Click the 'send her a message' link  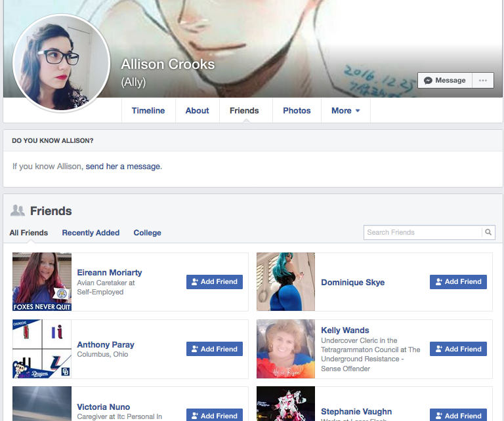click(123, 167)
